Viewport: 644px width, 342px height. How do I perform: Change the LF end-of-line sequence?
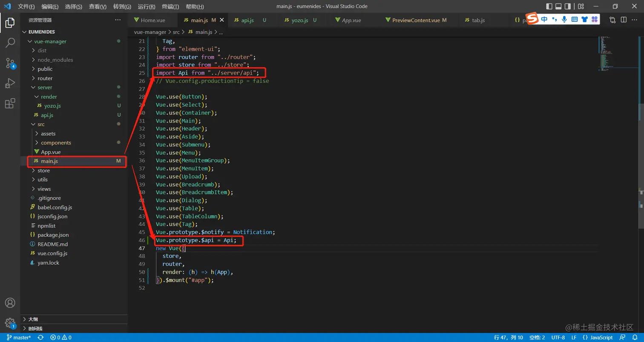point(574,337)
